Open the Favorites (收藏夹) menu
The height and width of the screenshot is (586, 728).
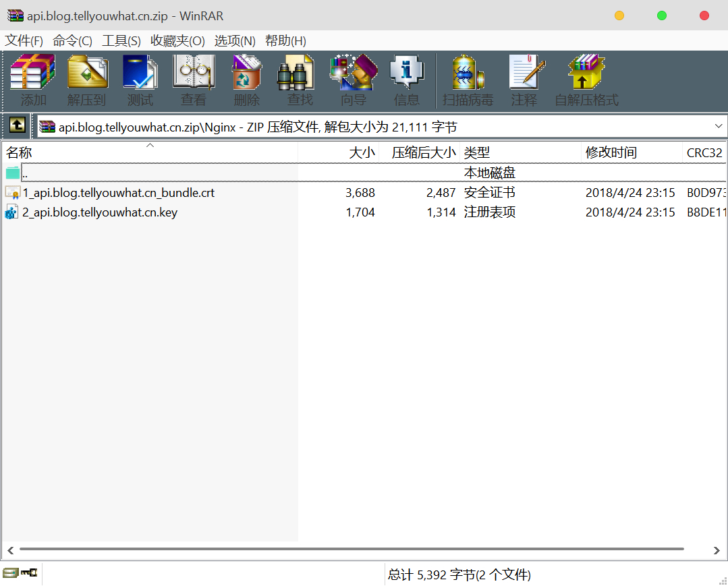pyautogui.click(x=177, y=40)
